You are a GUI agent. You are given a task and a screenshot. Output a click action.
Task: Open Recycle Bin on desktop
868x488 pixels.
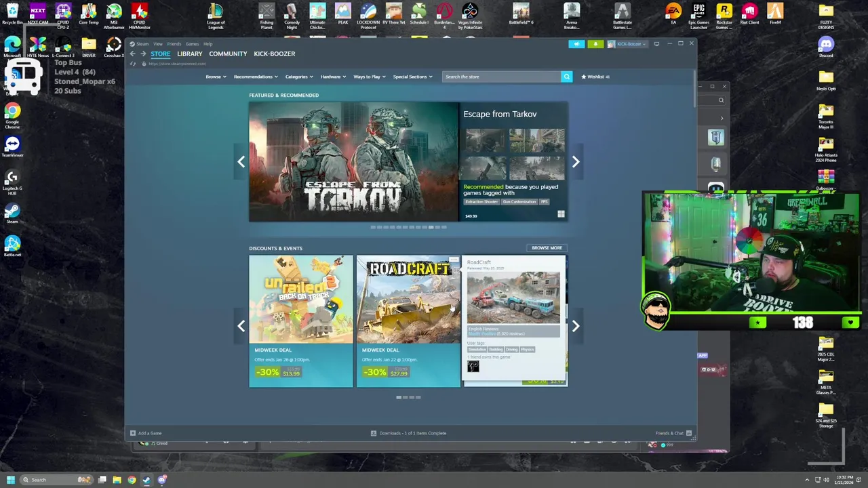point(12,15)
